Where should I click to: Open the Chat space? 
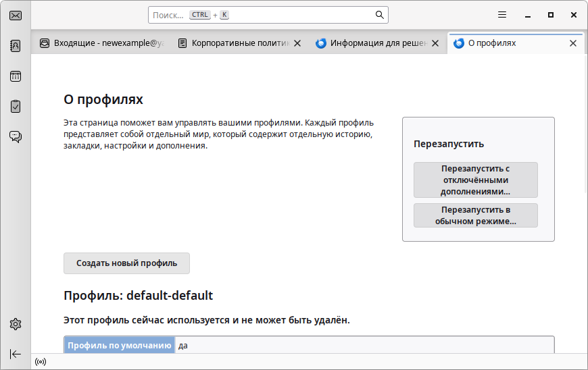pos(16,136)
